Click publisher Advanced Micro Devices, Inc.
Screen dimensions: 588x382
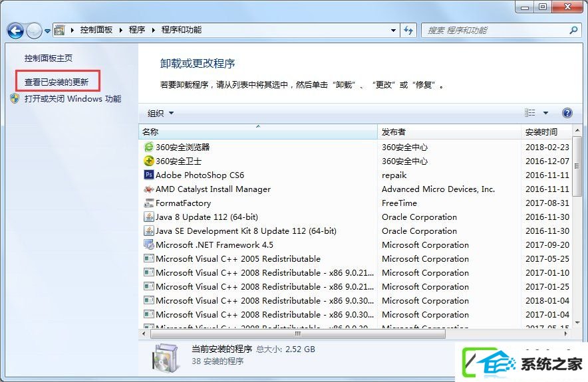438,189
